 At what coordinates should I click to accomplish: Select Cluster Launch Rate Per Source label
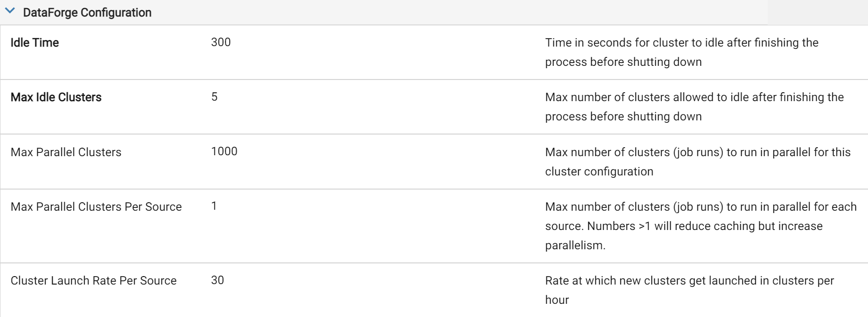click(x=94, y=281)
